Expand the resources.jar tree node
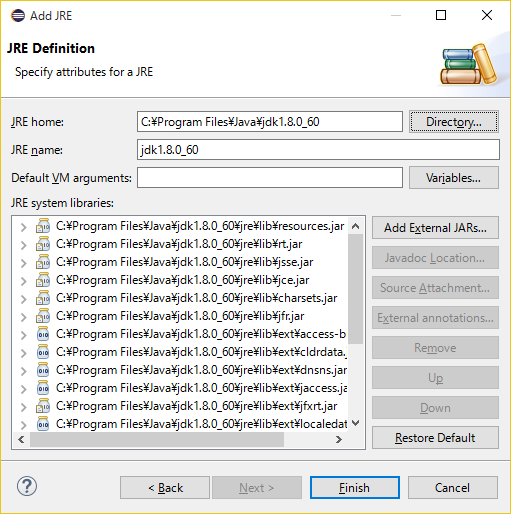 click(23, 227)
